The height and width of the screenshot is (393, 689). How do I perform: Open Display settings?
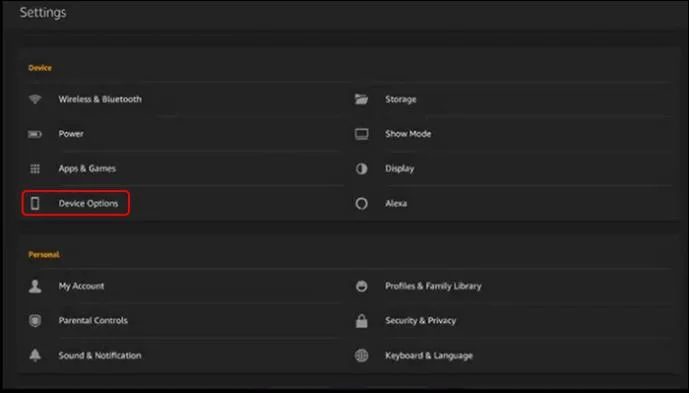click(400, 168)
